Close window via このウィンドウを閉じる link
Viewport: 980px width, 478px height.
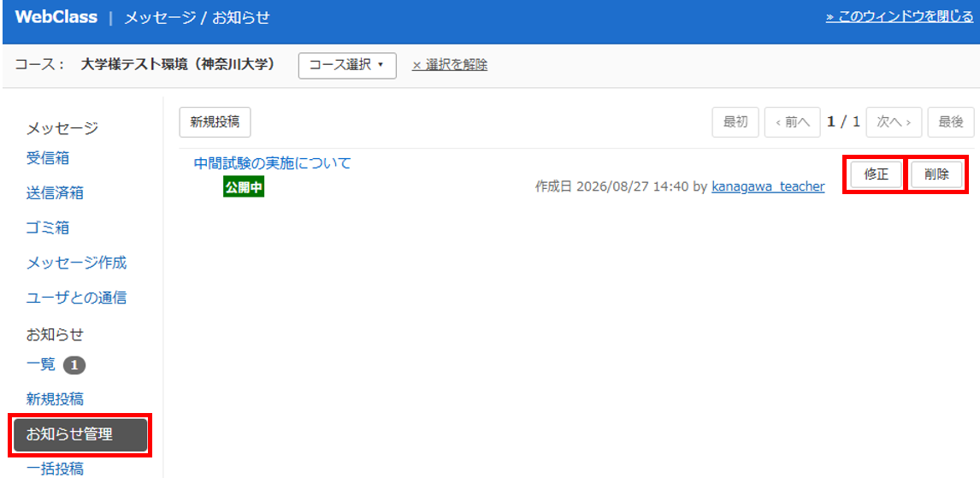point(900,17)
